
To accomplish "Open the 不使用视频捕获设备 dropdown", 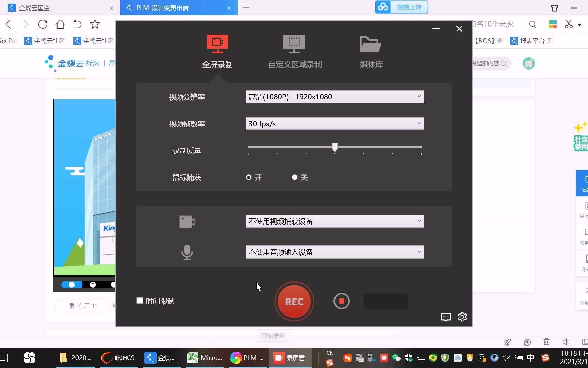I will tap(335, 221).
